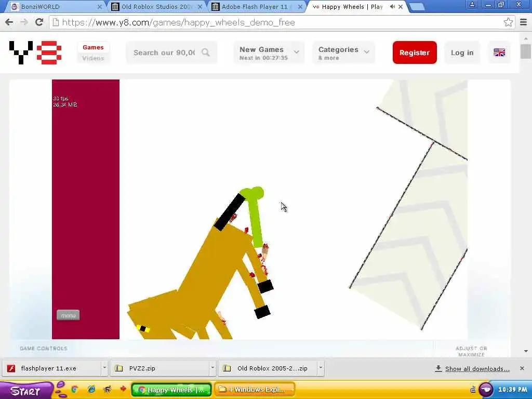Image resolution: width=532 pixels, height=399 pixels.
Task: Click the red arrow quick launch icon
Action: coord(123,389)
